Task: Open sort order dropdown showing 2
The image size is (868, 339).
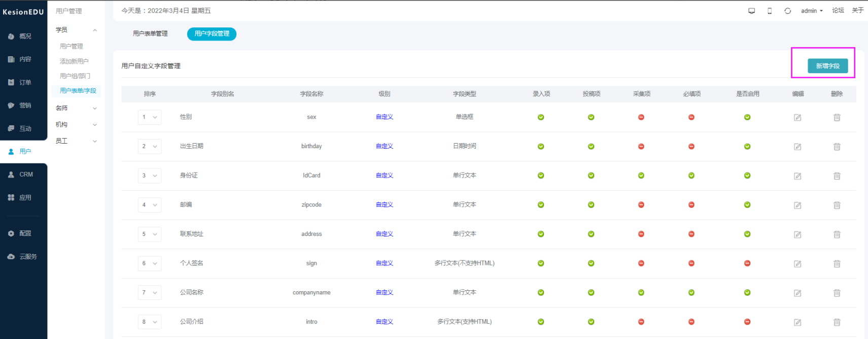Action: tap(150, 147)
